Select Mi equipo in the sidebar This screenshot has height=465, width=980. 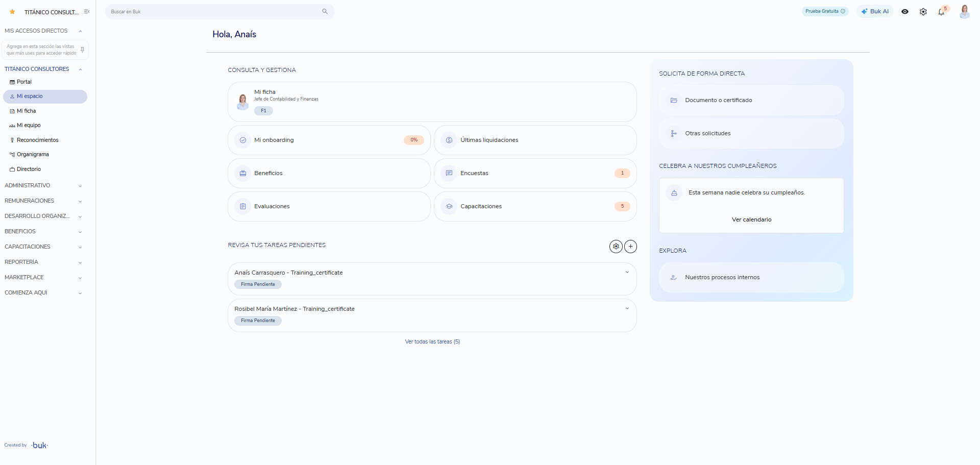(x=28, y=126)
